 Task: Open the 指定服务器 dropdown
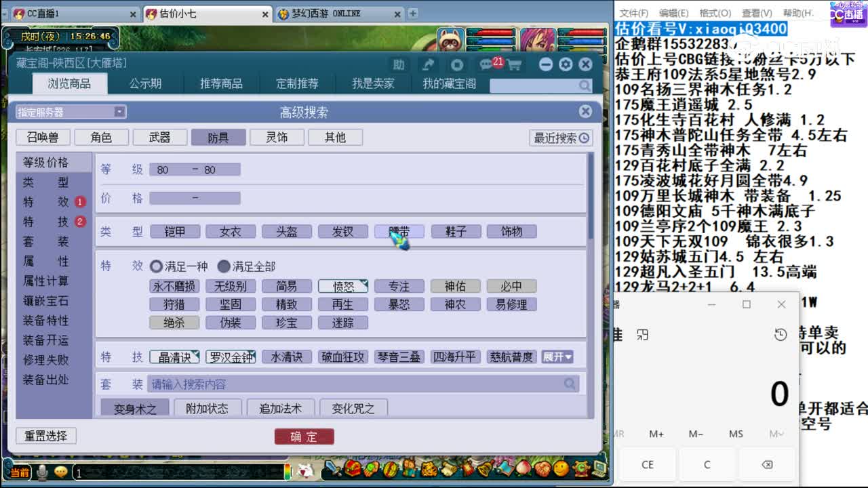click(x=71, y=112)
